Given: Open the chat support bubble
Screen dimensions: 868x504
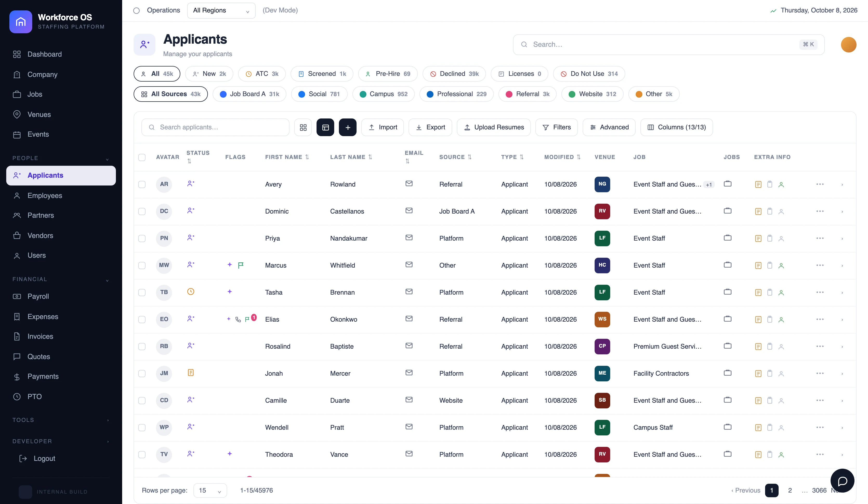Looking at the screenshot, I should pyautogui.click(x=842, y=481).
